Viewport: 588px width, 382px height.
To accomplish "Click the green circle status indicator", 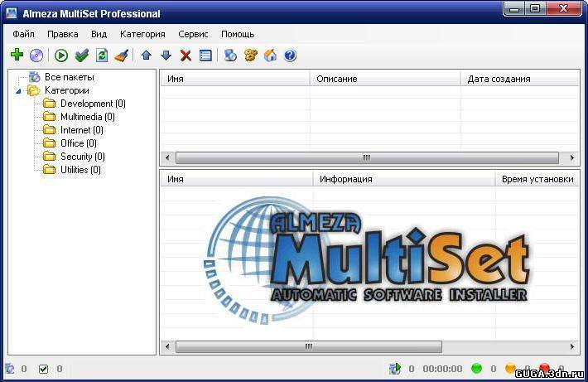I will click(476, 369).
